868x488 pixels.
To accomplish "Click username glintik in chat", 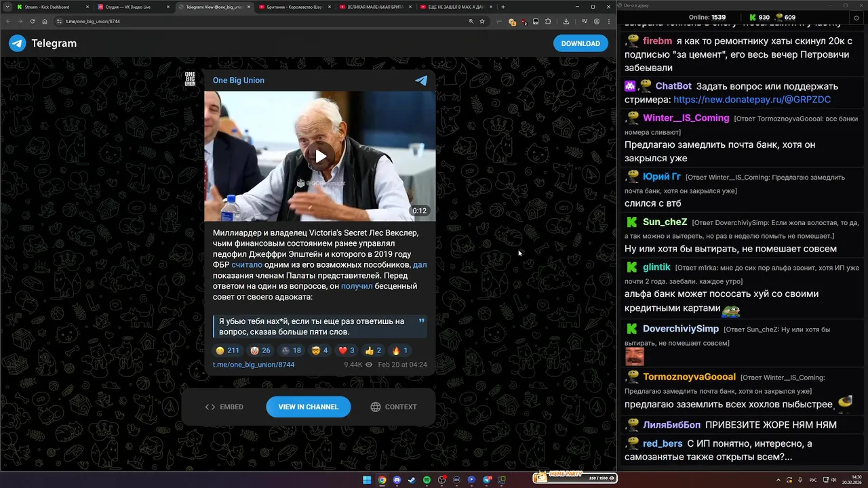I will tap(656, 267).
